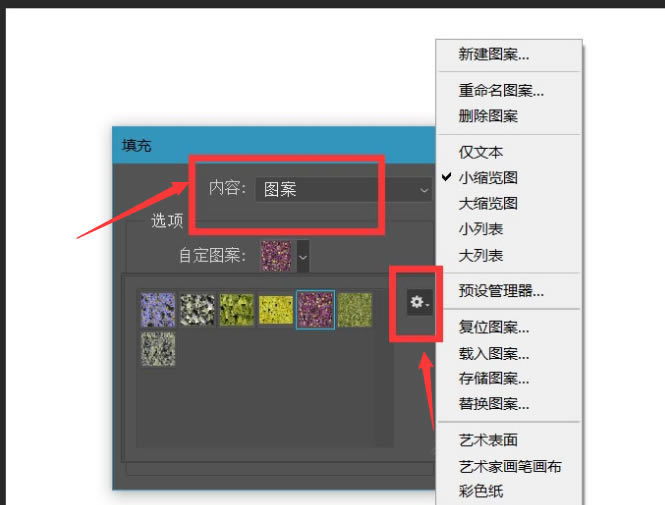Switch view to 仅文本
665x505 pixels.
point(509,152)
